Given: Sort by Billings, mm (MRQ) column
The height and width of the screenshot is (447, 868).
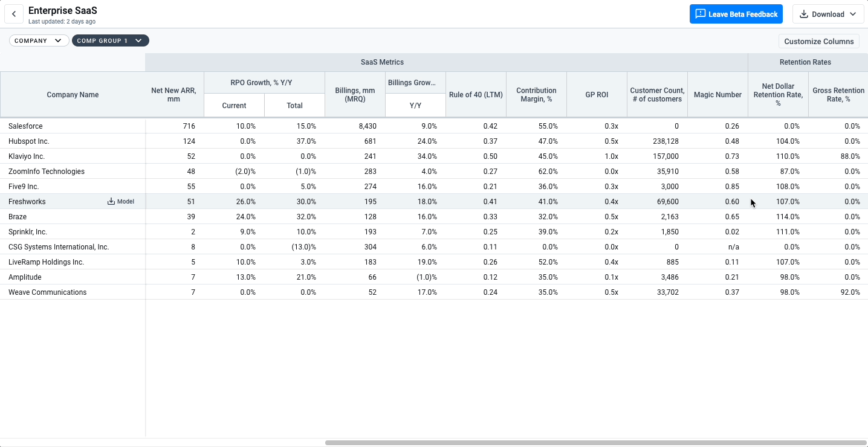Looking at the screenshot, I should click(x=355, y=95).
